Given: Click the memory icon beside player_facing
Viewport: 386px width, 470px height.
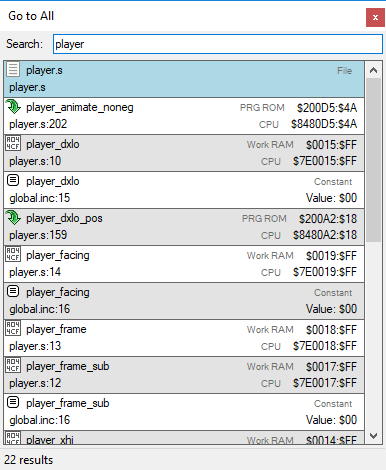Looking at the screenshot, I should [13, 254].
